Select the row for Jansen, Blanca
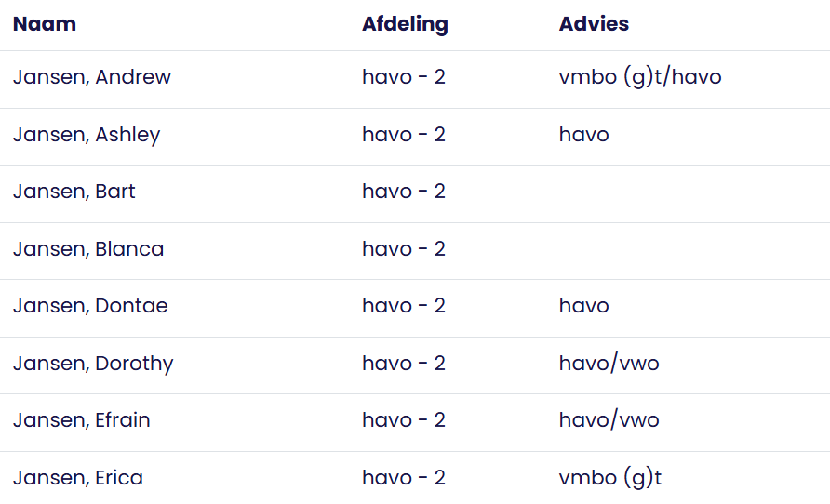Screen dimensions: 830x504 415,251
